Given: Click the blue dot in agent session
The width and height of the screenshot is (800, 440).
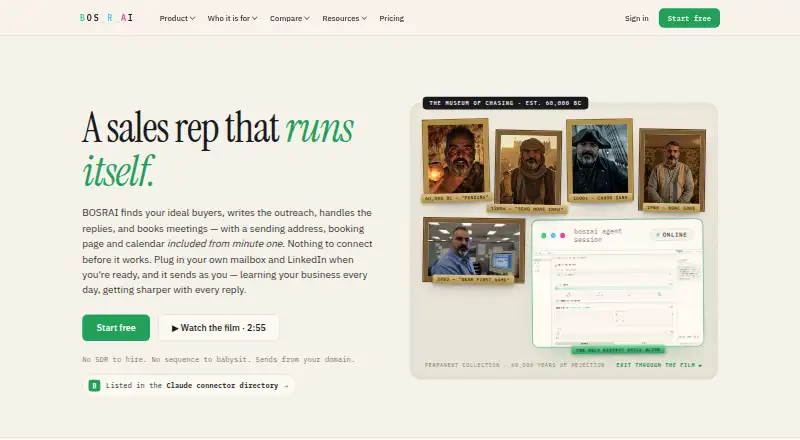Looking at the screenshot, I should click(x=553, y=235).
